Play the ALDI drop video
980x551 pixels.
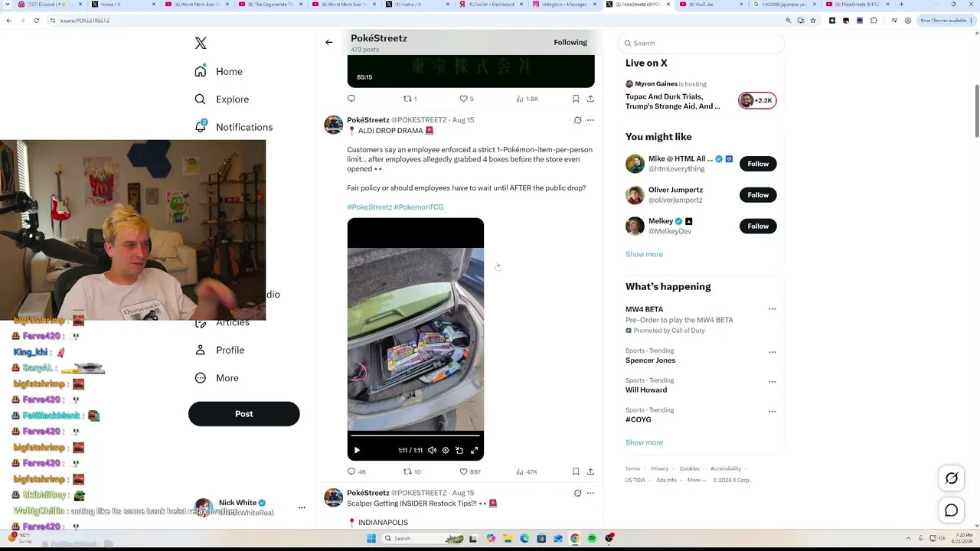(357, 451)
